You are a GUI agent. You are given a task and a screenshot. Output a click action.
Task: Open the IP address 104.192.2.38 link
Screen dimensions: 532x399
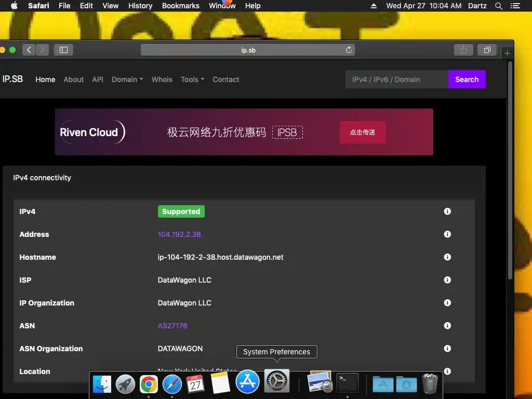tap(179, 234)
